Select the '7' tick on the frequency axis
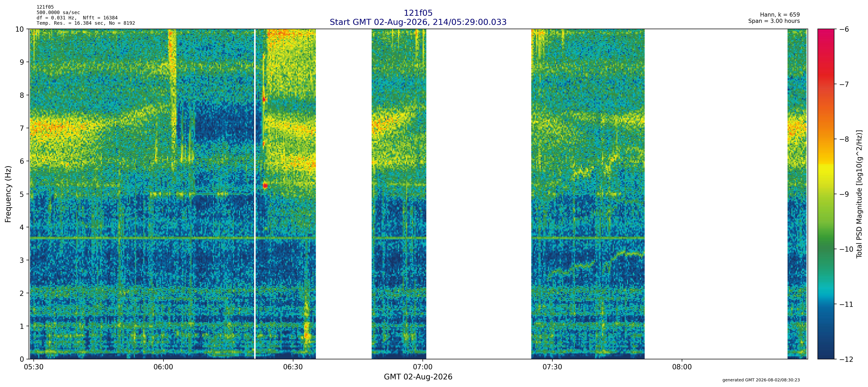868x387 pixels. pos(22,128)
